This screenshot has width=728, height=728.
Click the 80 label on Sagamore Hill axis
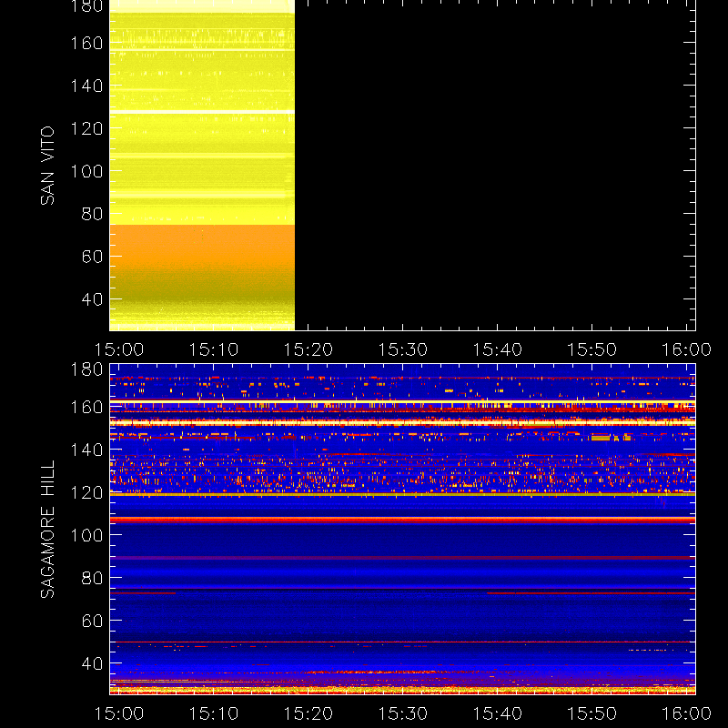click(x=92, y=578)
